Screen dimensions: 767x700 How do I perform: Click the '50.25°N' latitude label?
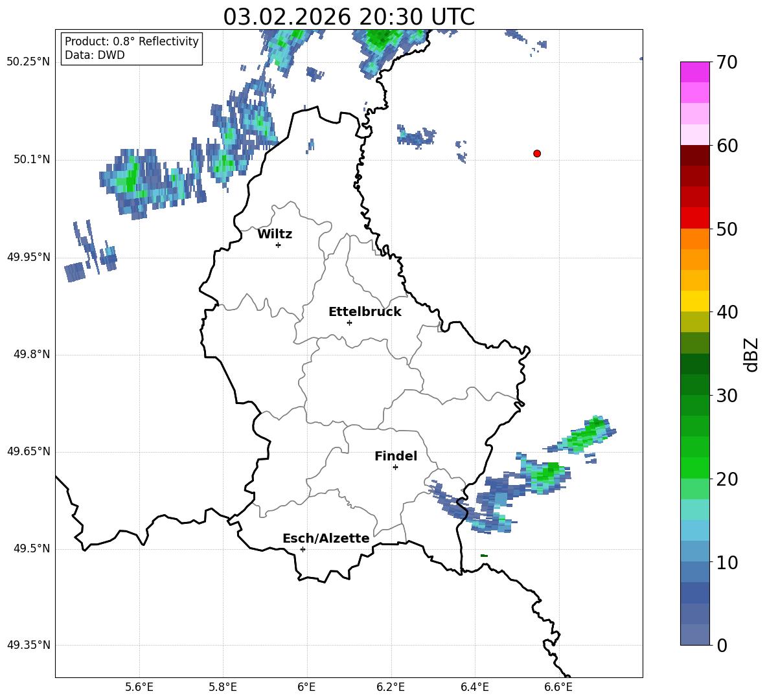point(28,62)
